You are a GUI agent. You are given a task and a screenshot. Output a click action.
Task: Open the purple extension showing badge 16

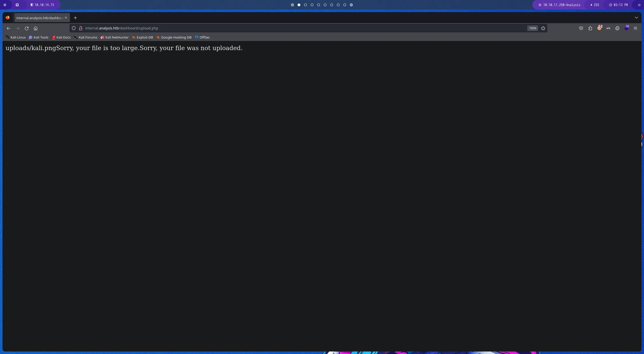(627, 28)
